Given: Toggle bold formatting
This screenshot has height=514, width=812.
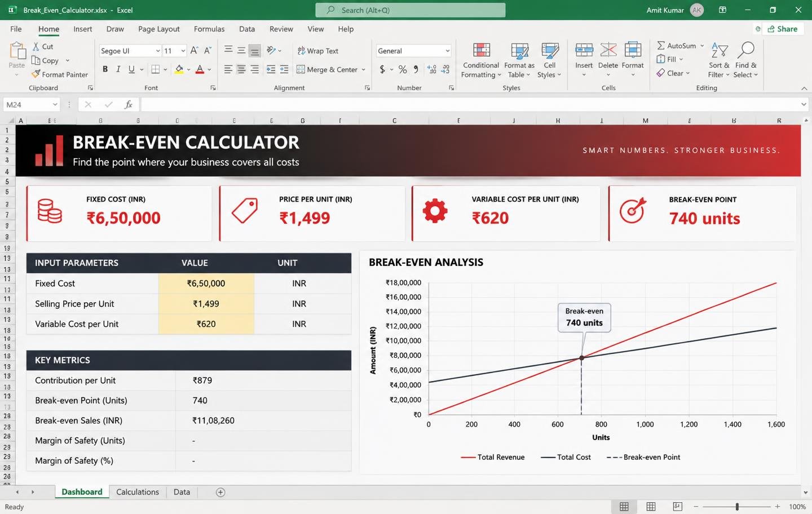Looking at the screenshot, I should (x=105, y=69).
